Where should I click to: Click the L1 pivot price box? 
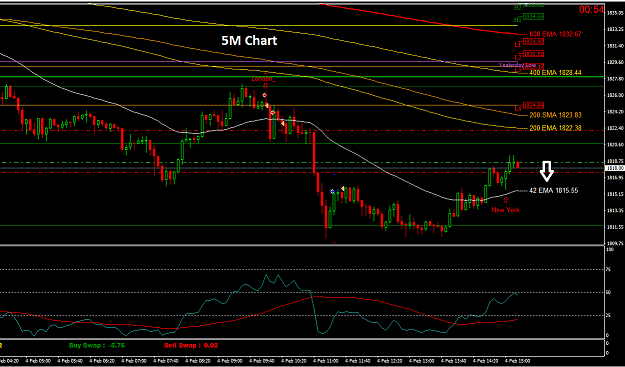click(534, 42)
